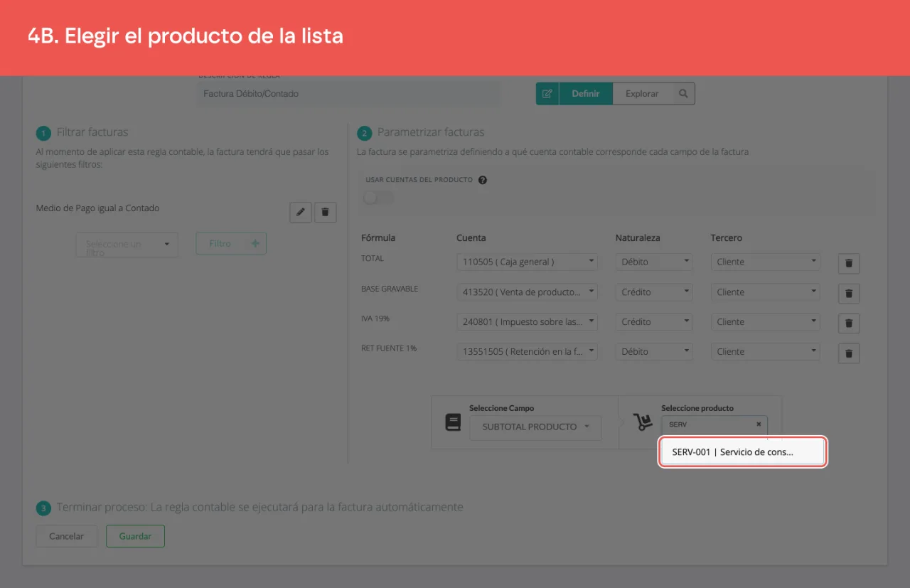
Task: Change Naturaleza for the TOTAL row
Action: 654,262
